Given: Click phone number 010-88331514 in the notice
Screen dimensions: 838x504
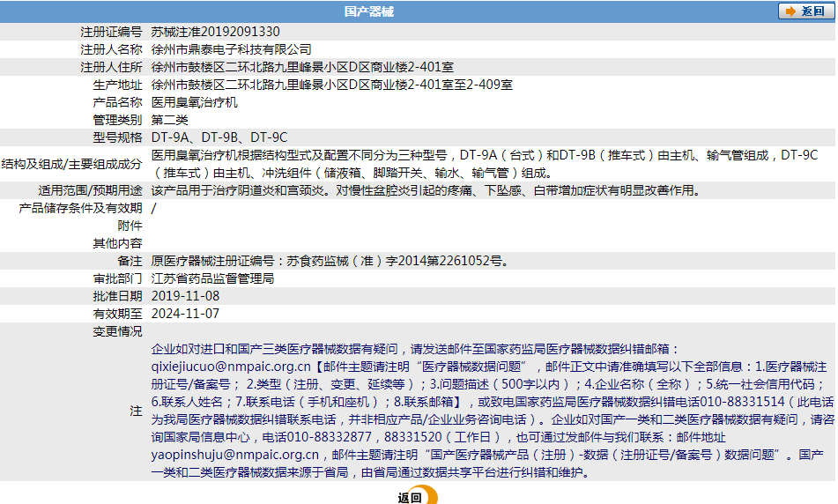Looking at the screenshot, I should click(742, 402).
